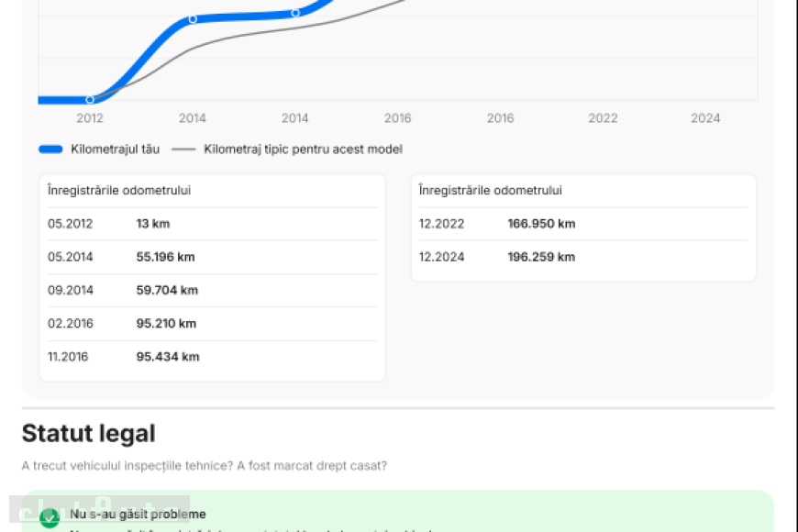This screenshot has width=798, height=532.
Task: Click the blue Kilometrajul tău legend swatch
Action: 50,149
